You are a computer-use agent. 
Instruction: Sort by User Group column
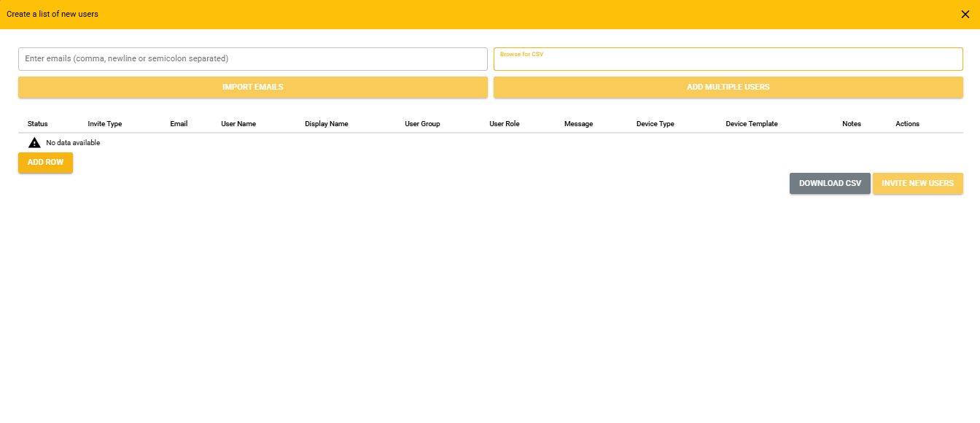(422, 124)
